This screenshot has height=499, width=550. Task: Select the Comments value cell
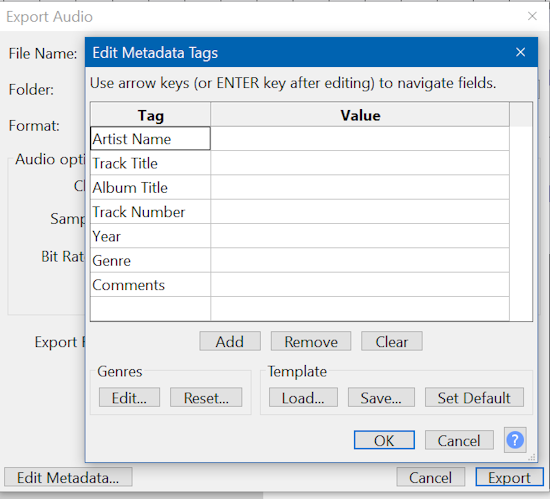point(360,285)
